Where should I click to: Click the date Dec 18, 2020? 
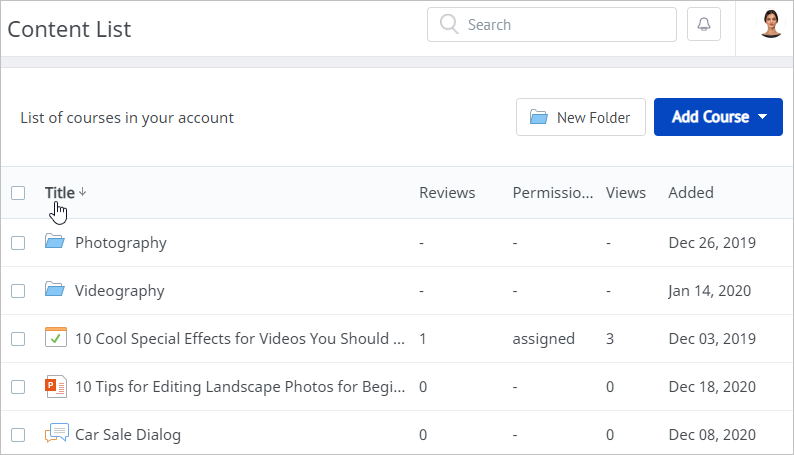712,387
